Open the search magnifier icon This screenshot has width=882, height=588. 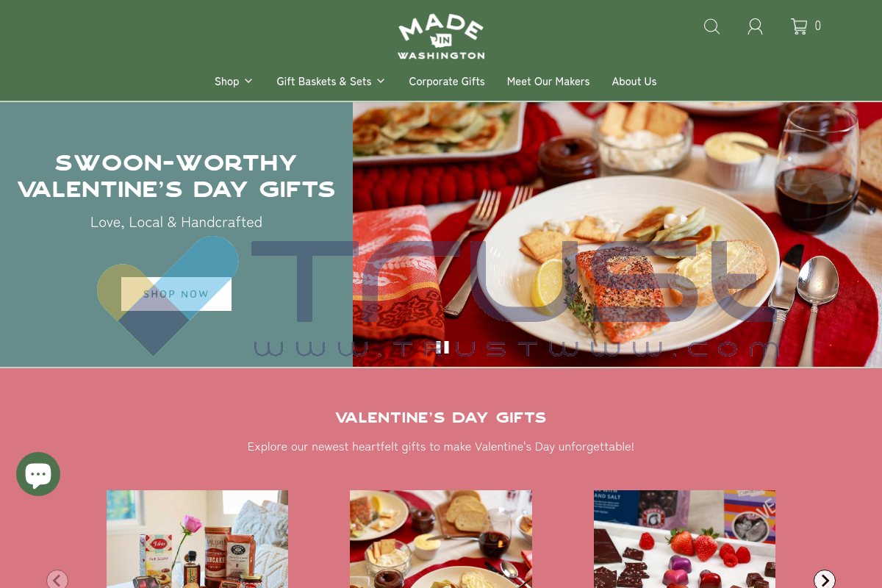(x=711, y=26)
